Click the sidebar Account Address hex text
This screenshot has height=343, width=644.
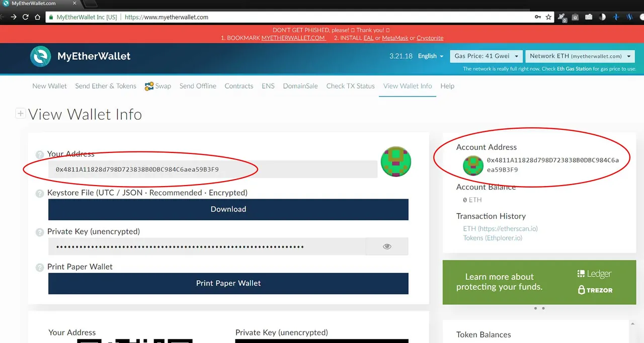pyautogui.click(x=553, y=165)
